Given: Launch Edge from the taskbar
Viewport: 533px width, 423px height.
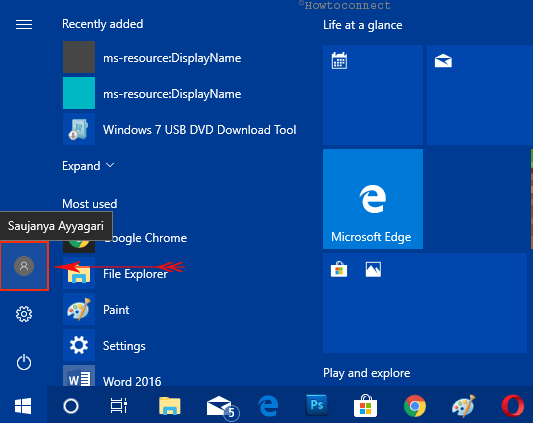Looking at the screenshot, I should click(268, 406).
